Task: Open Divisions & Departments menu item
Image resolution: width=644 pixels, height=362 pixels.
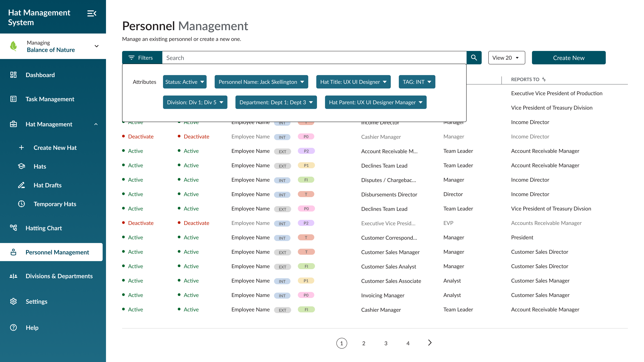Action: (x=59, y=276)
